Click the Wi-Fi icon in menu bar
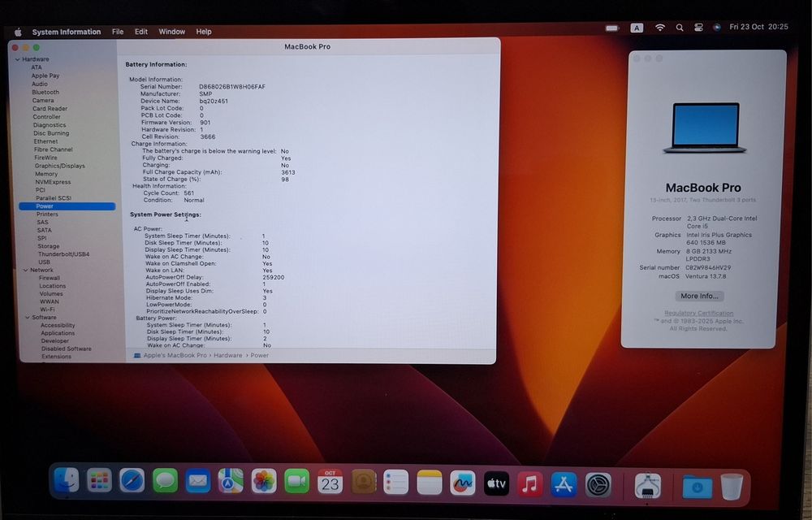812x520 pixels. tap(659, 28)
